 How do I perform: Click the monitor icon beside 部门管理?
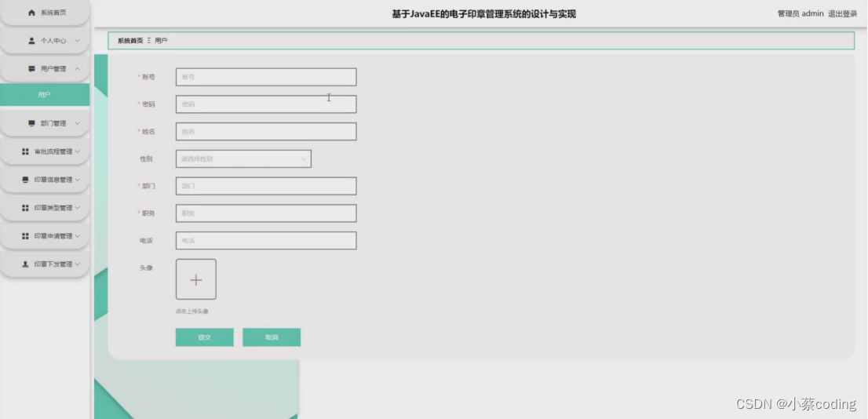[x=31, y=123]
